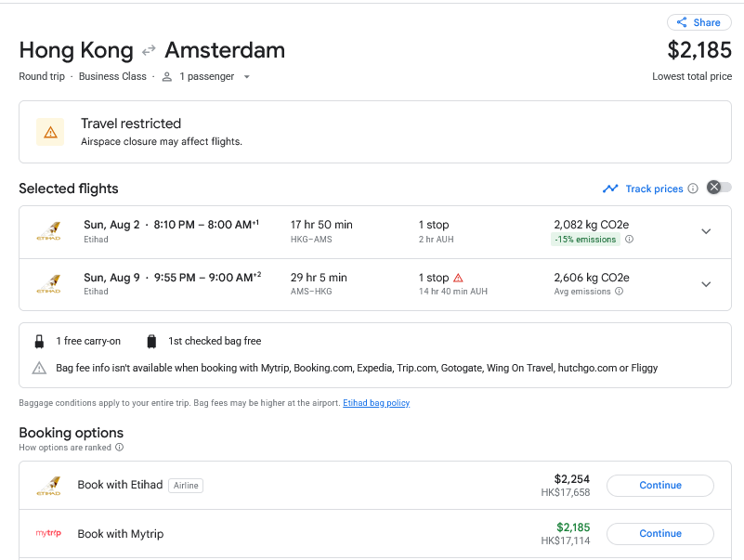Click the Mytrip logo in booking options
The image size is (744, 560).
[48, 534]
